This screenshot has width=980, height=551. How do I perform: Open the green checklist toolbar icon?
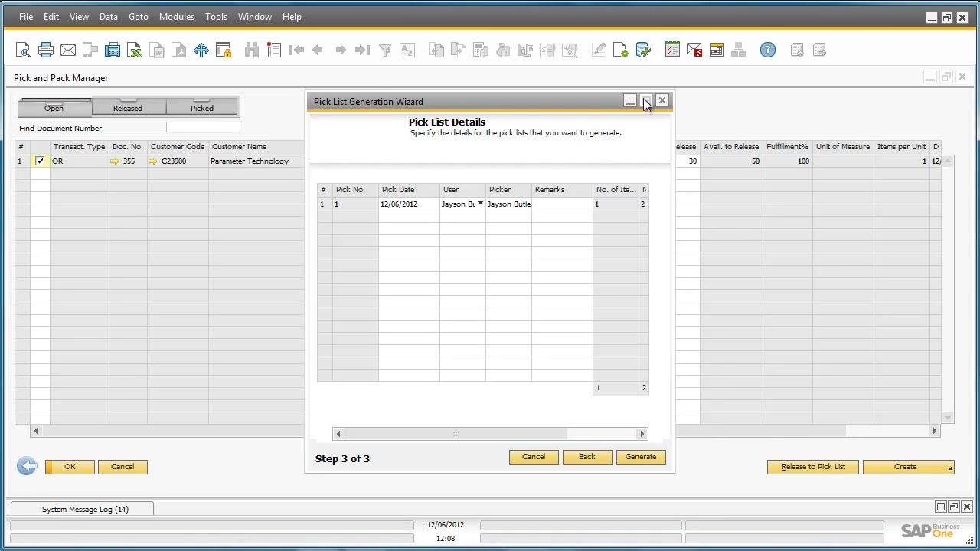(672, 51)
